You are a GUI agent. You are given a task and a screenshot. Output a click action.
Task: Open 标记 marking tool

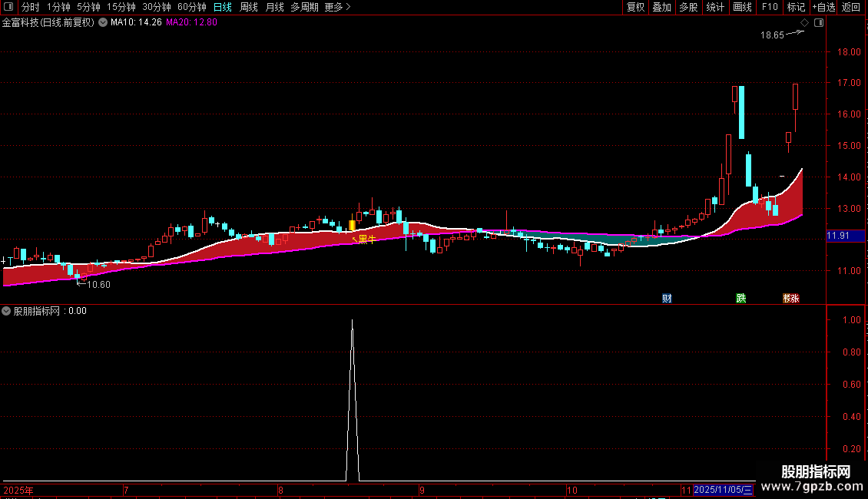(x=796, y=7)
